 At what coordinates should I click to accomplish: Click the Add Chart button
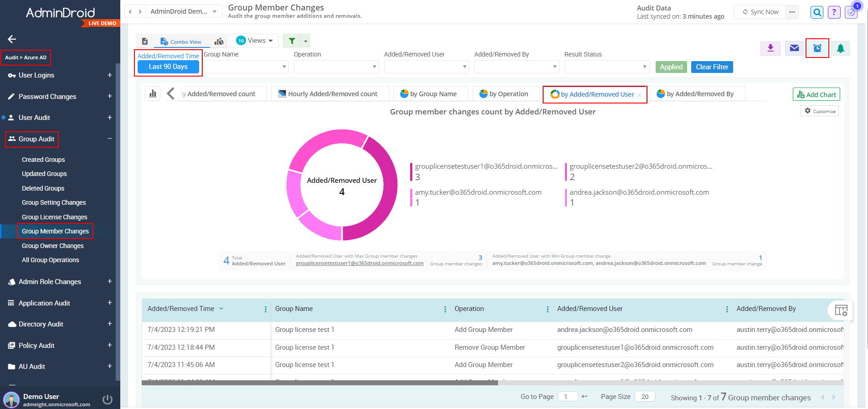[816, 94]
